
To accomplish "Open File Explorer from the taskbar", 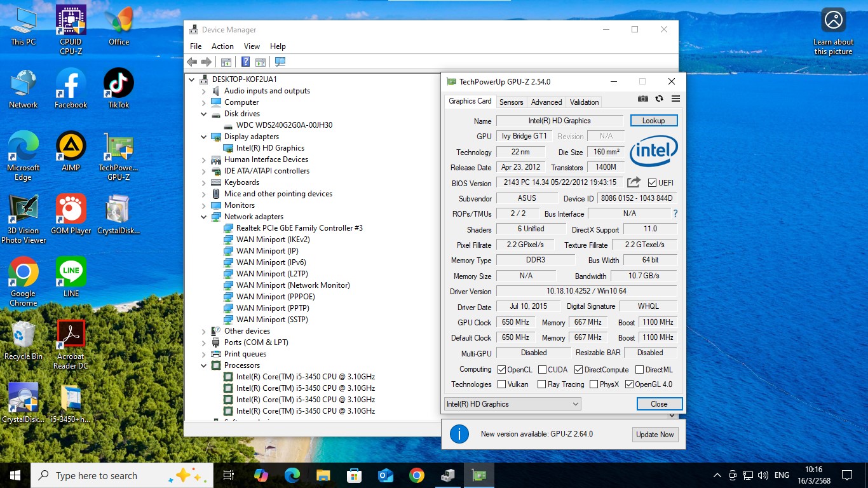I will [x=323, y=475].
